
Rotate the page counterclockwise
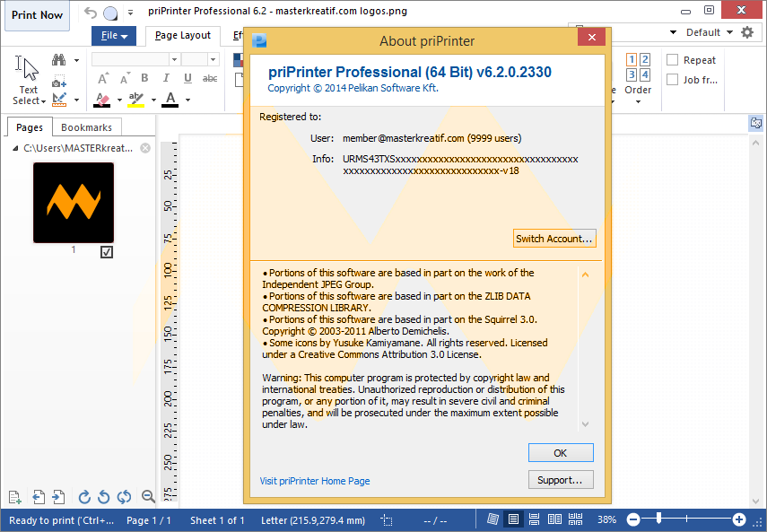(104, 497)
